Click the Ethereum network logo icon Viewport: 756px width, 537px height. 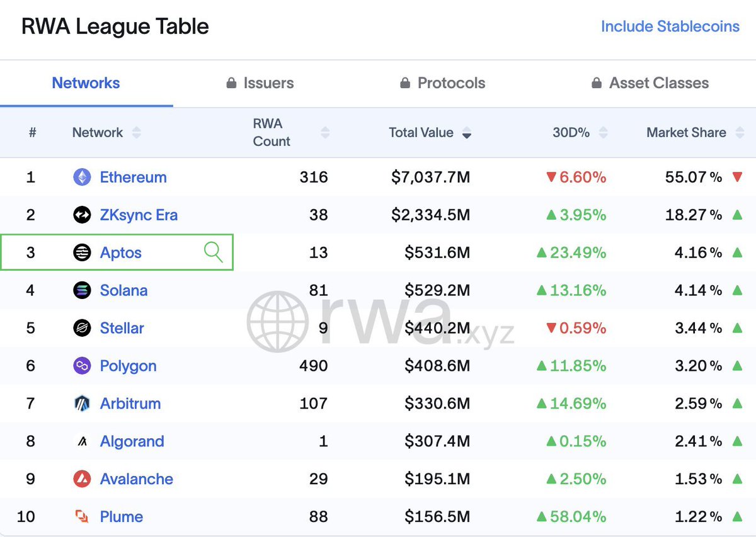(82, 178)
